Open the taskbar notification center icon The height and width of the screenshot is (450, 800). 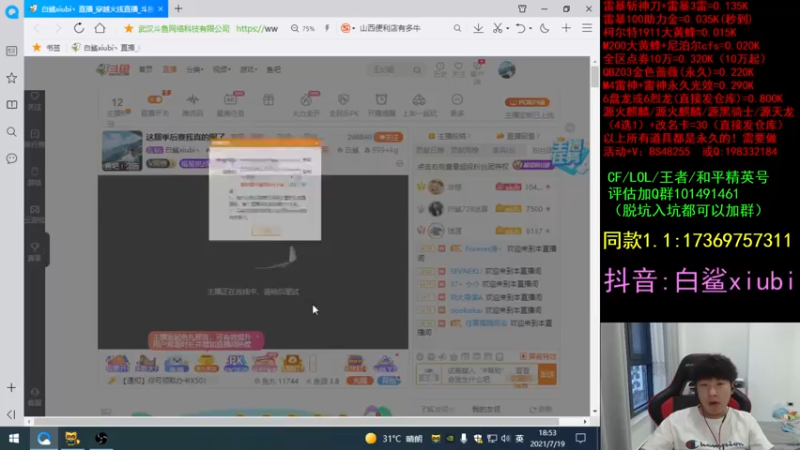click(x=581, y=438)
